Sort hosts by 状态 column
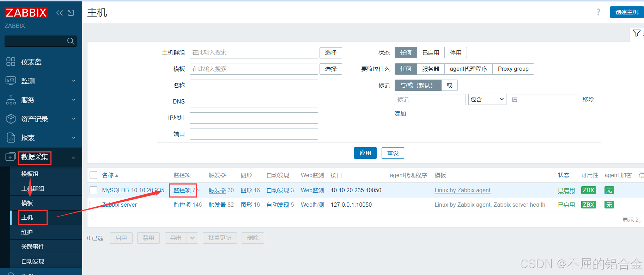This screenshot has width=644, height=275. pos(564,175)
